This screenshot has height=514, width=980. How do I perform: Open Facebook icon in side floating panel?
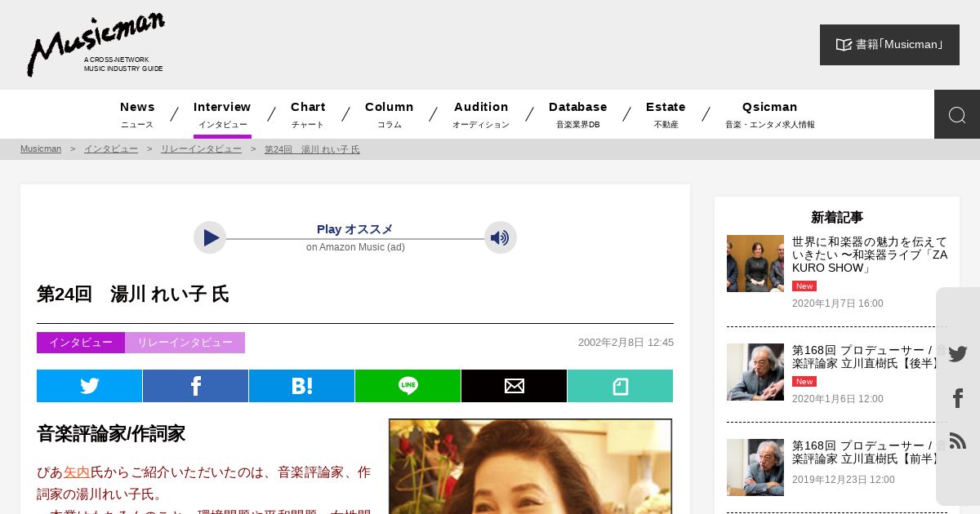pyautogui.click(x=958, y=398)
